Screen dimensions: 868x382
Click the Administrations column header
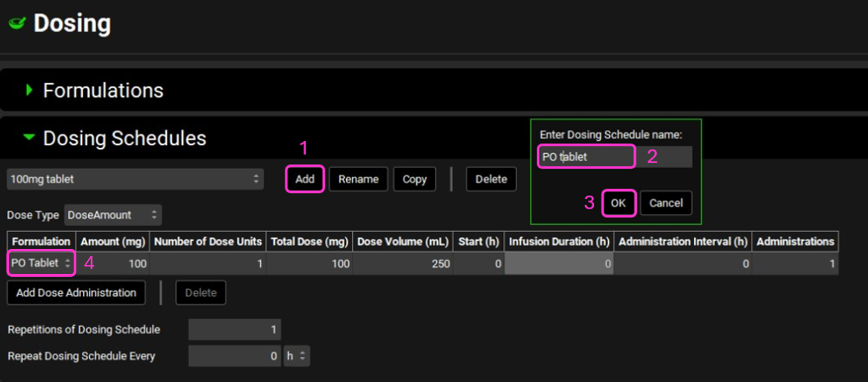click(x=795, y=242)
